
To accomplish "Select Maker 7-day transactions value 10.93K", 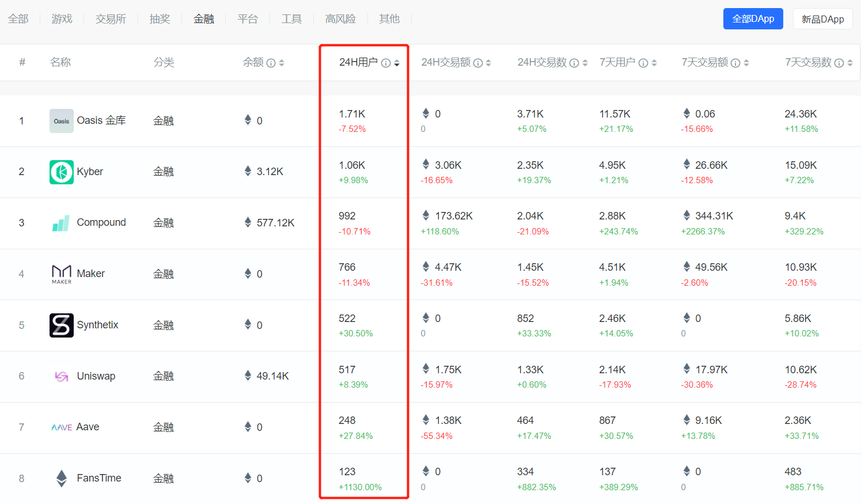I will point(801,267).
